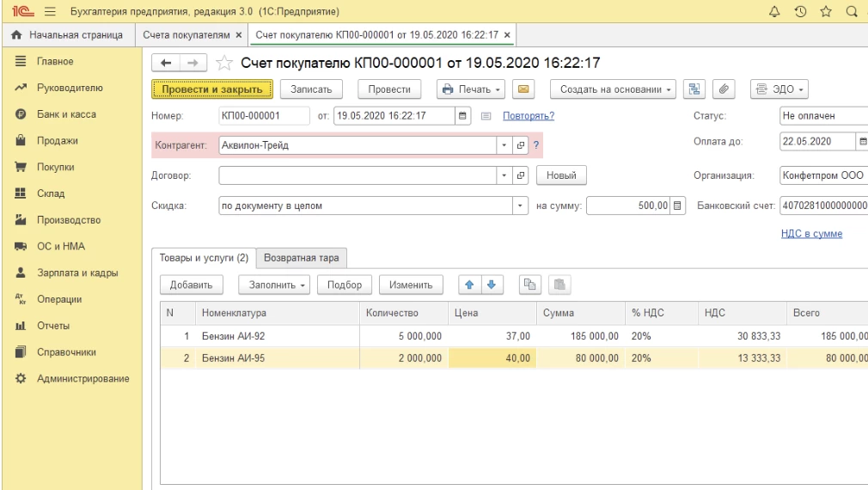This screenshot has height=490, width=868.
Task: Click the Провести и закрыть button
Action: [x=212, y=89]
